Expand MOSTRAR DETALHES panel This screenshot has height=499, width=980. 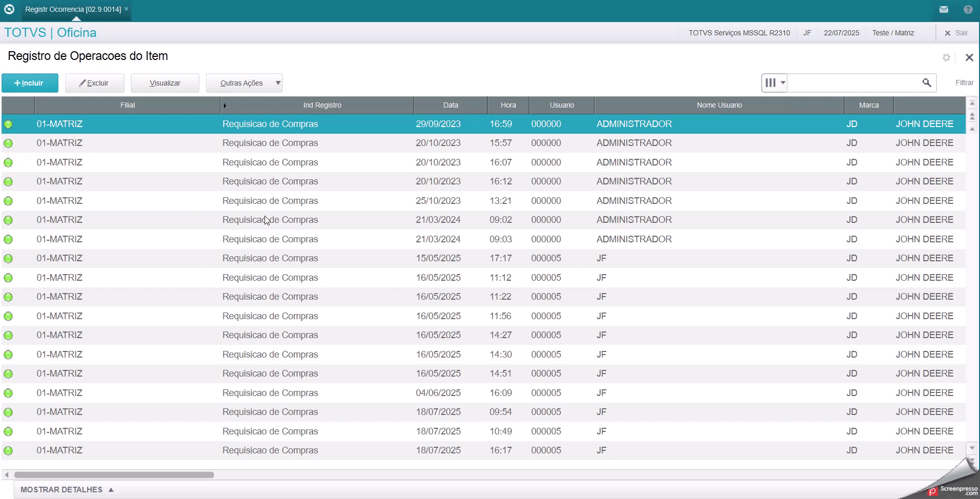pos(67,489)
